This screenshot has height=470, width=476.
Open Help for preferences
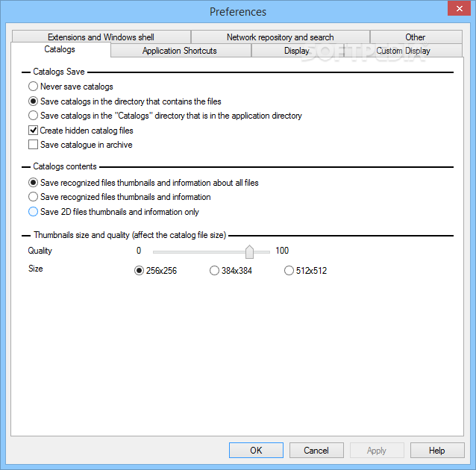click(x=437, y=450)
